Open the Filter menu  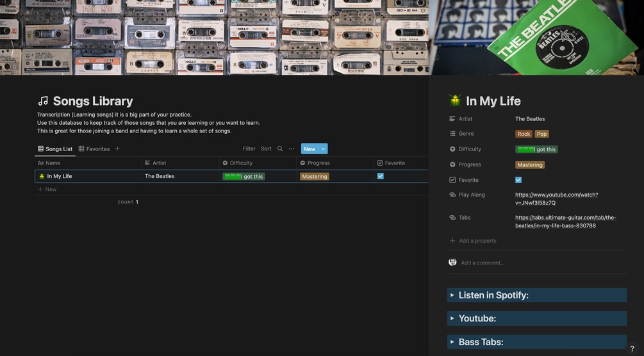click(249, 149)
